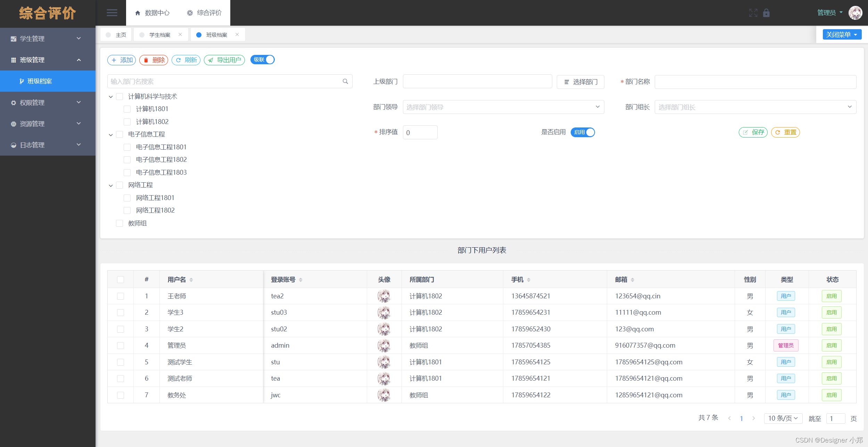Close the 学生档案 tab
This screenshot has height=447, width=868.
(x=180, y=34)
